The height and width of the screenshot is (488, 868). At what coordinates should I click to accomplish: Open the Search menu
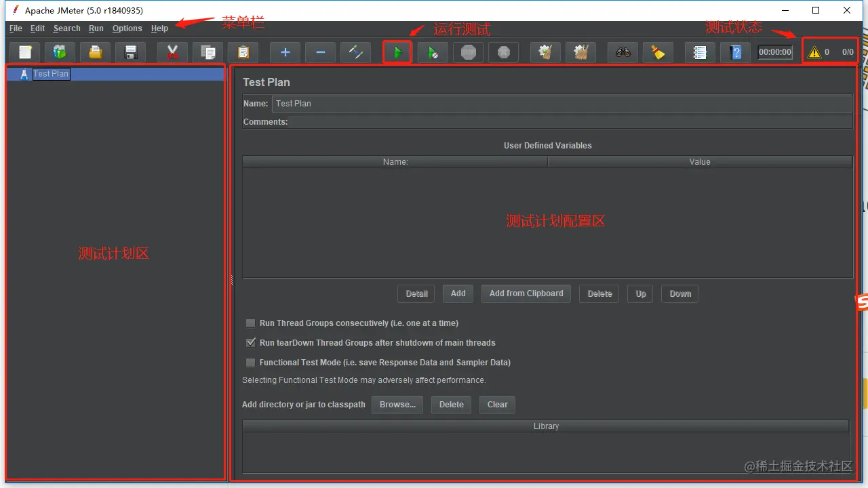click(x=66, y=28)
